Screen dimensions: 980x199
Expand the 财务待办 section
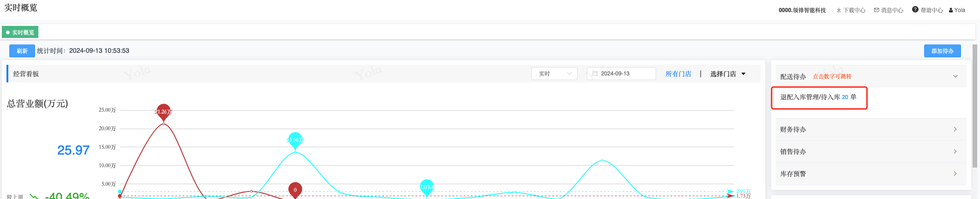(871, 130)
